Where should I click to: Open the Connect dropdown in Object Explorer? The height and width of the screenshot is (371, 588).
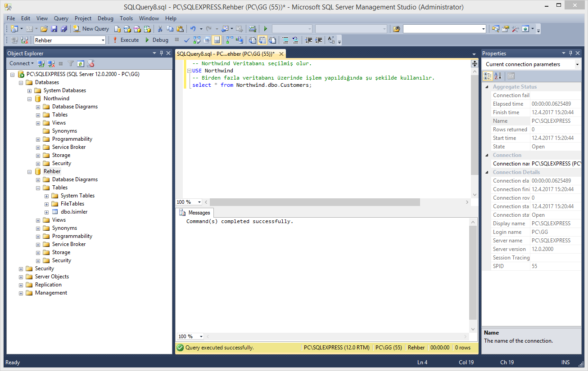21,63
